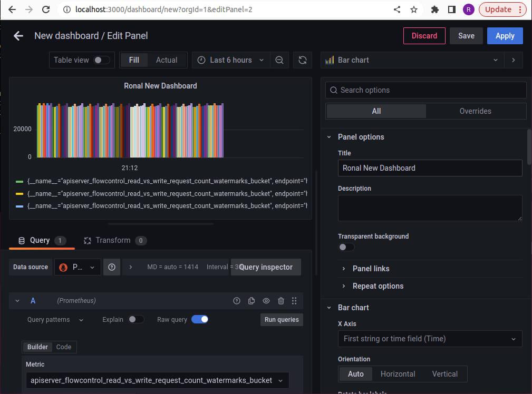Grab the query A reorder handle
This screenshot has height=394, width=532.
294,301
